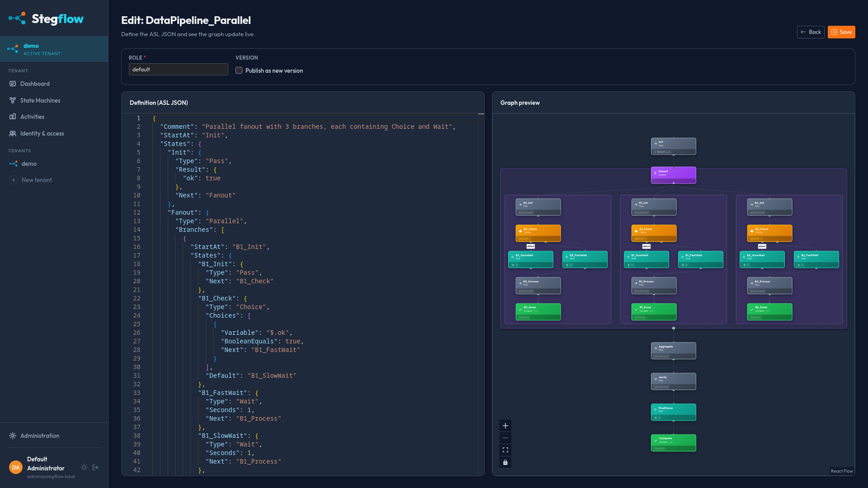Select the Complete succeed node
868x488 pixels.
674,443
